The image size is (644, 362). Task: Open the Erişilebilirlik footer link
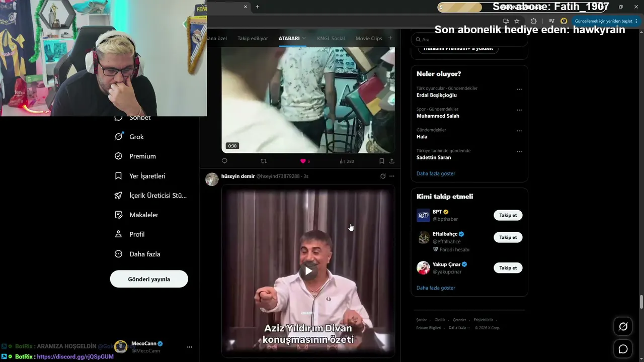(484, 320)
